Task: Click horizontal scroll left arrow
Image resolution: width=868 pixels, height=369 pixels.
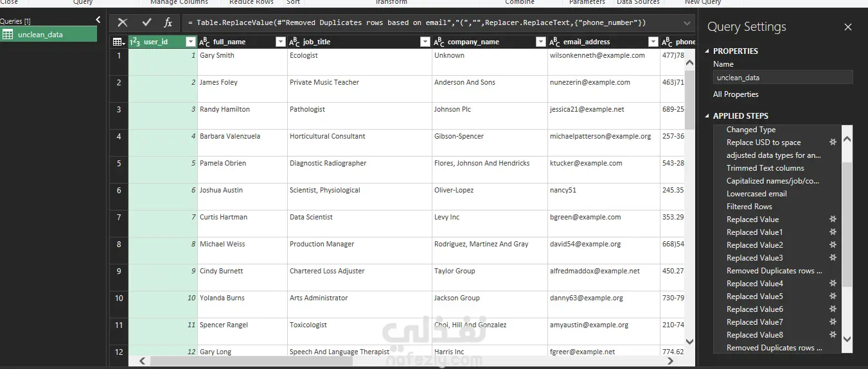Action: point(143,361)
